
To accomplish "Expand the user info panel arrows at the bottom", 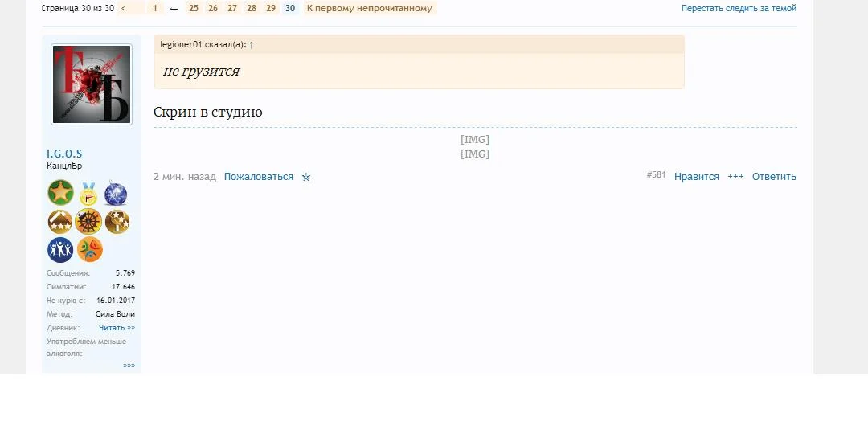I will pyautogui.click(x=129, y=366).
